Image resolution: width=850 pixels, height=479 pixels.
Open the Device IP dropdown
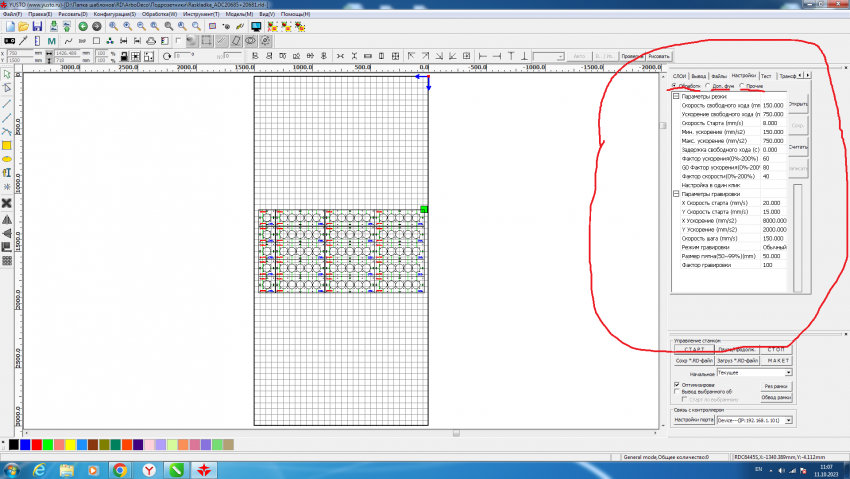(x=788, y=420)
